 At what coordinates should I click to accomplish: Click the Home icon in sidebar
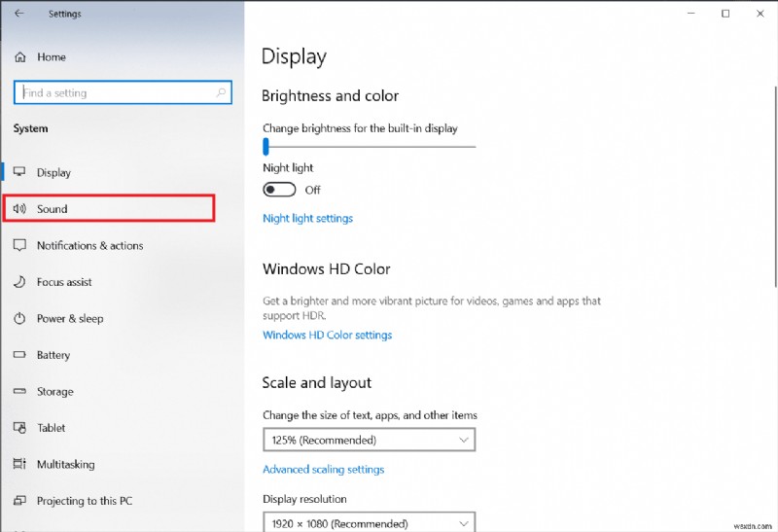tap(19, 57)
